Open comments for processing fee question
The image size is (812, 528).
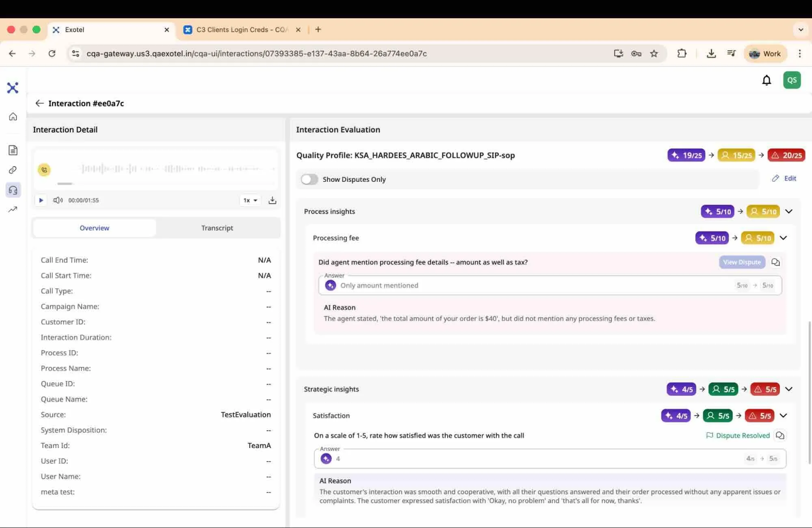(x=775, y=262)
